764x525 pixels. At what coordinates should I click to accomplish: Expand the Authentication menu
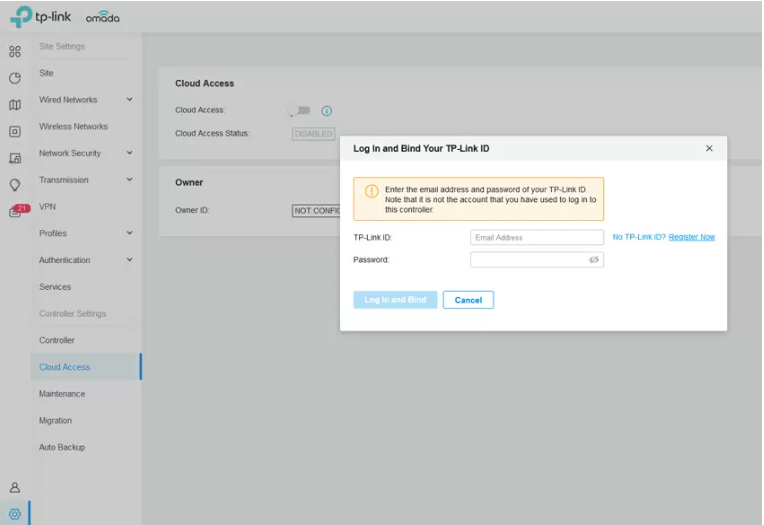129,260
